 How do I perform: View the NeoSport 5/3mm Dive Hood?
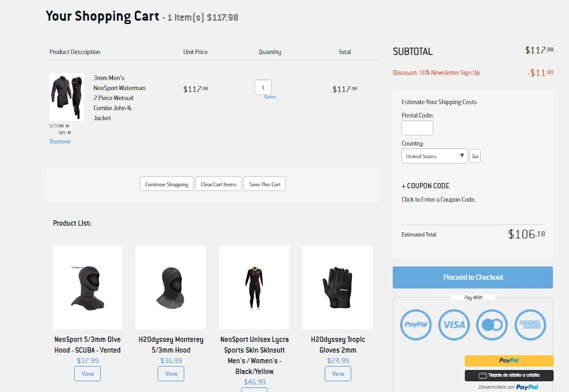(x=87, y=373)
